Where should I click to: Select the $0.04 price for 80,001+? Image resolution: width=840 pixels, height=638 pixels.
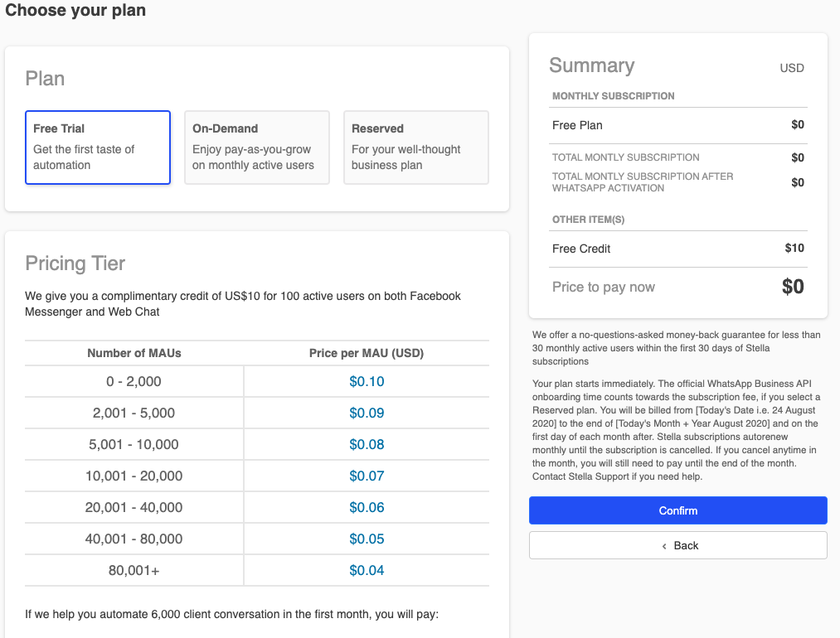[x=367, y=571]
